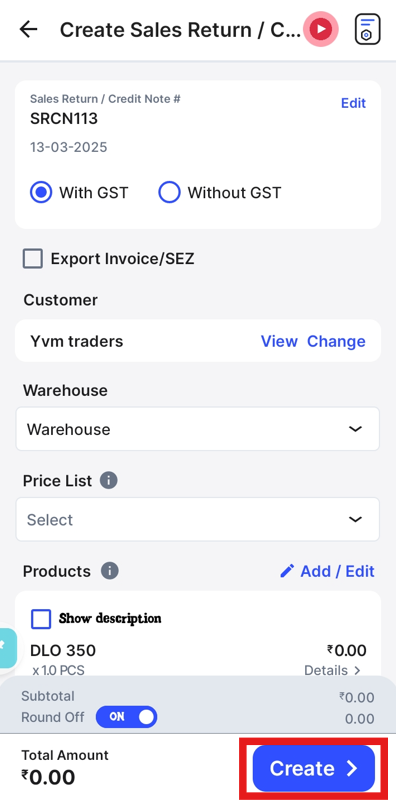Select the Without GST radio button

(169, 193)
